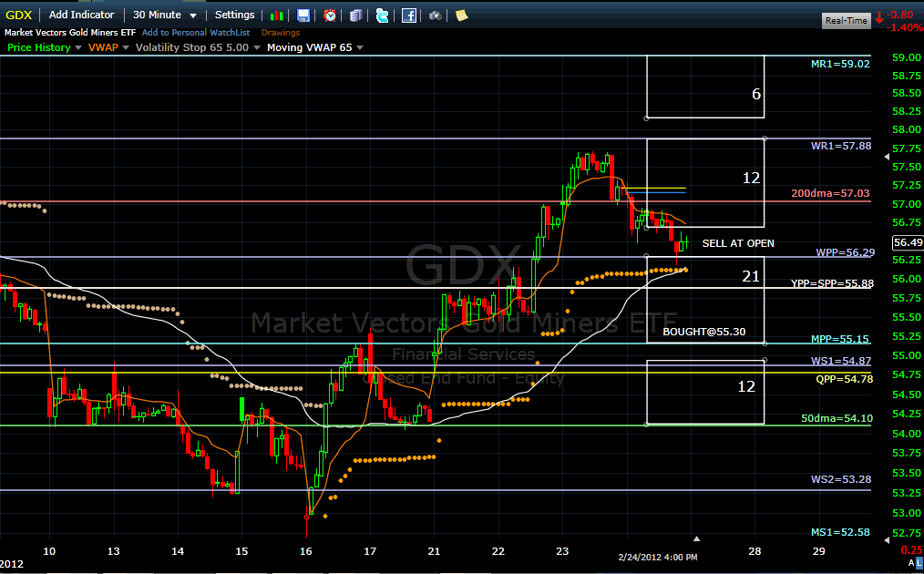Click the lower scale arrow beside 52.75

point(887,539)
